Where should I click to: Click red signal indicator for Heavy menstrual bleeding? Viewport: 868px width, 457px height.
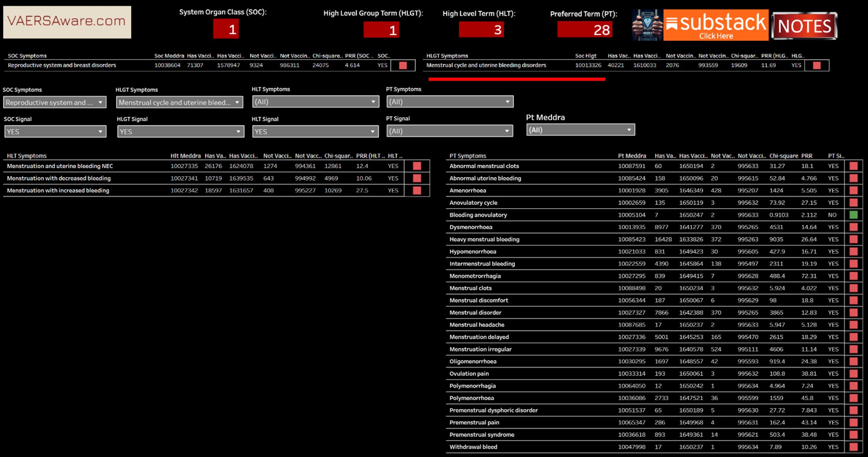point(853,239)
